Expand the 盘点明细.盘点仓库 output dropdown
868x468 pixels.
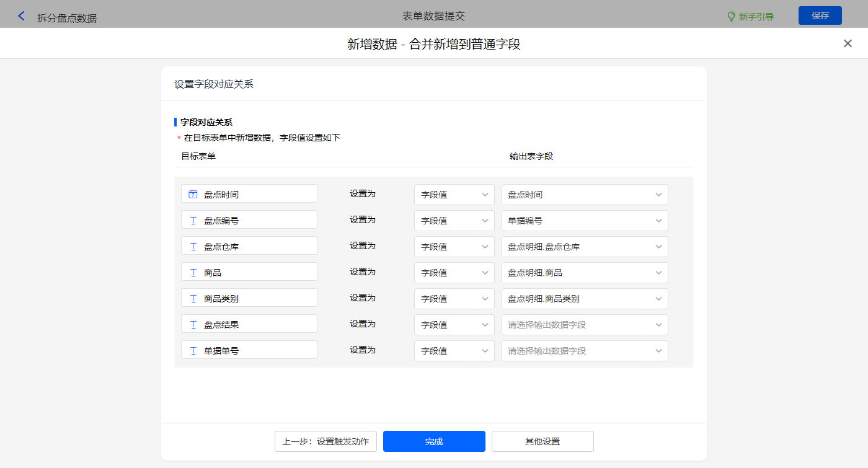[x=584, y=247]
